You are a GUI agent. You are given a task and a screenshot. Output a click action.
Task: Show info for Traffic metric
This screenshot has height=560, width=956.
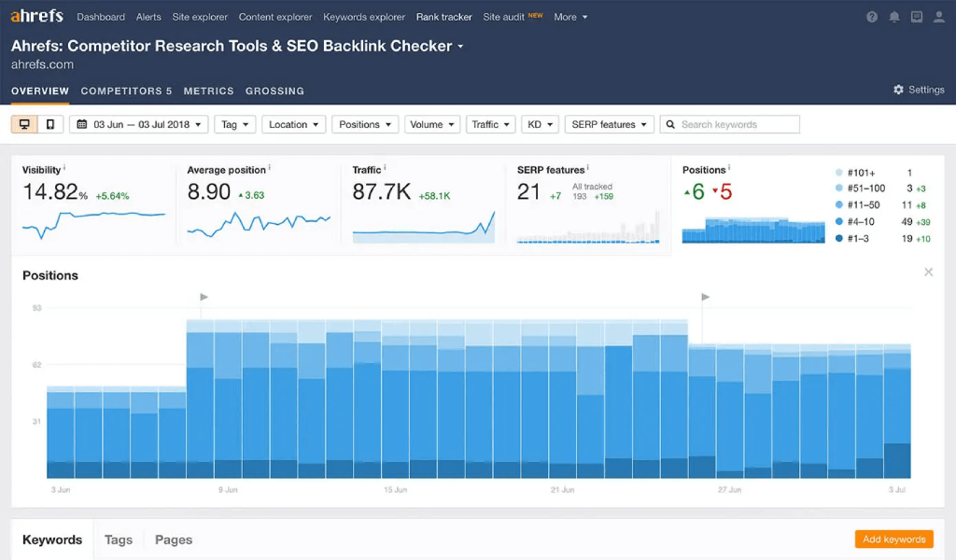(x=384, y=168)
